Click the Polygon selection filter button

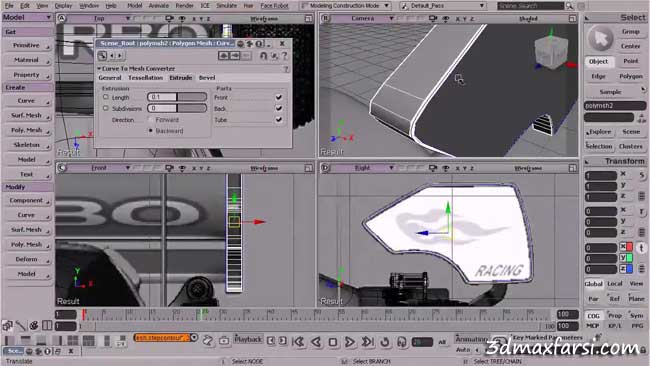(x=631, y=76)
